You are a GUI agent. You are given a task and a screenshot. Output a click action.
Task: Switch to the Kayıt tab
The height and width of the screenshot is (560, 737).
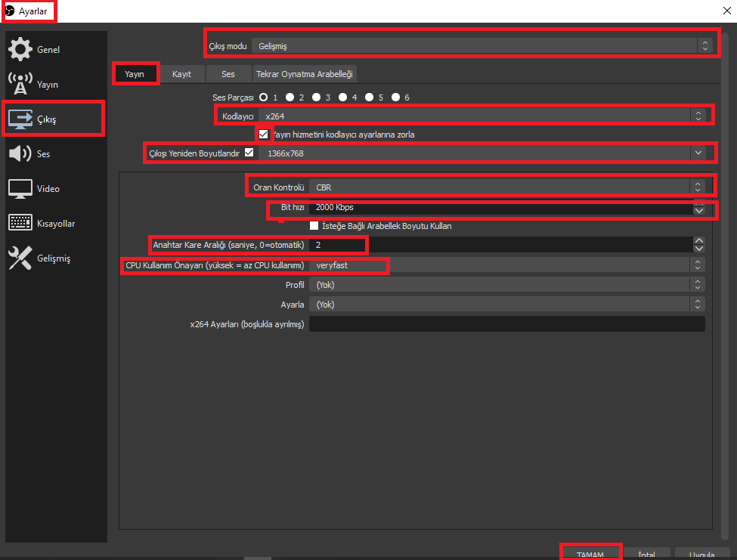point(181,74)
